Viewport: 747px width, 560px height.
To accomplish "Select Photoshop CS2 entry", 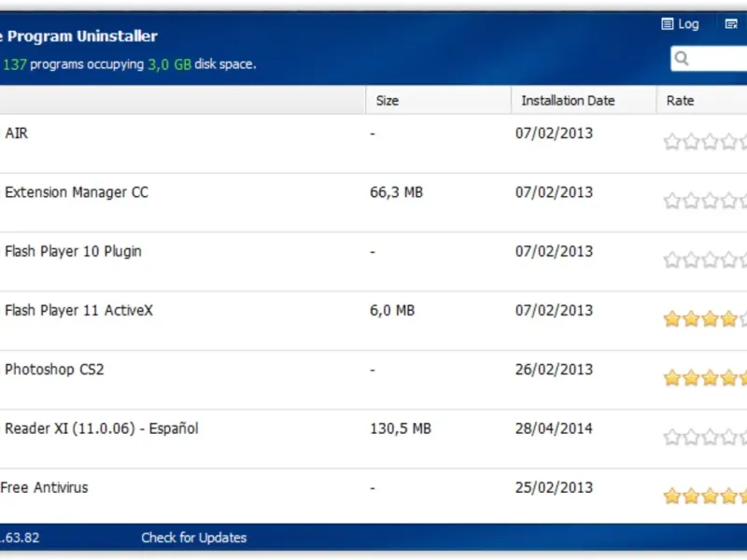I will coord(373,380).
